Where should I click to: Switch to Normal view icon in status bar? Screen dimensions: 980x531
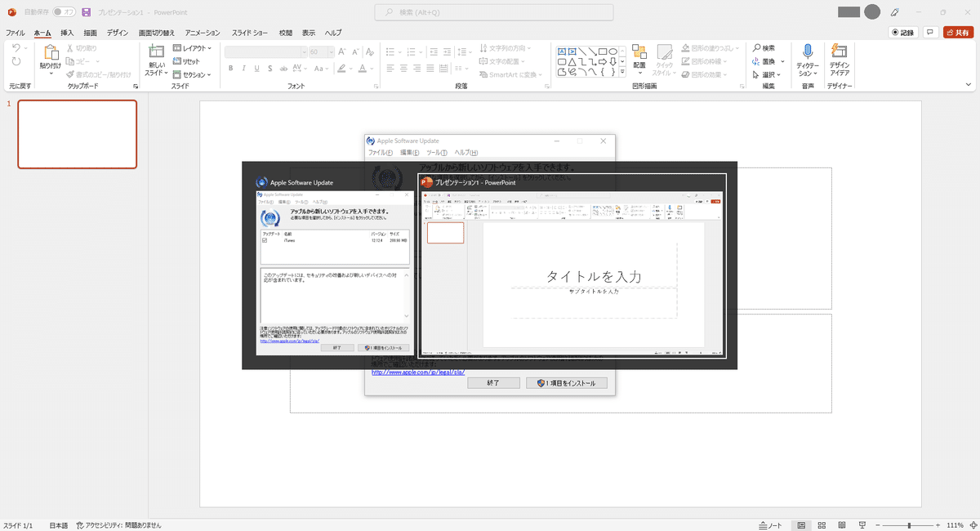(802, 525)
